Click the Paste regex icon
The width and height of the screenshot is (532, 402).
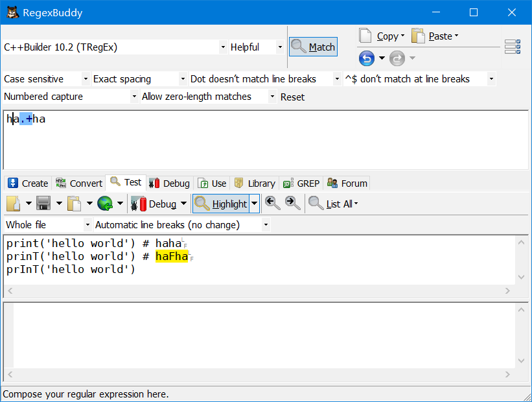(x=418, y=36)
